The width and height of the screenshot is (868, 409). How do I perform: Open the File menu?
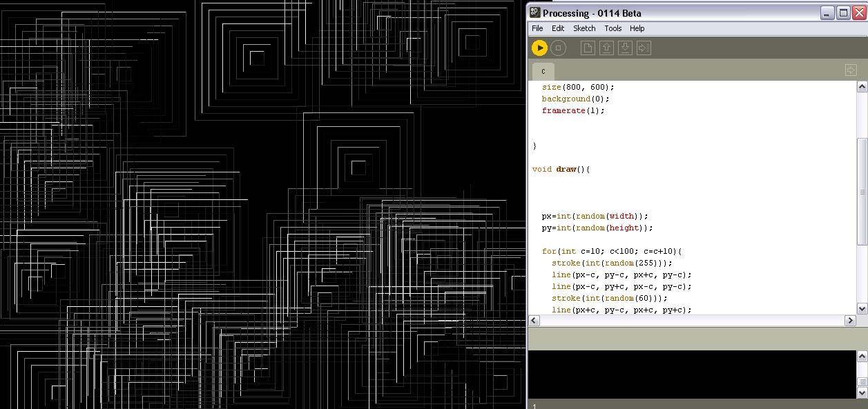coord(537,28)
